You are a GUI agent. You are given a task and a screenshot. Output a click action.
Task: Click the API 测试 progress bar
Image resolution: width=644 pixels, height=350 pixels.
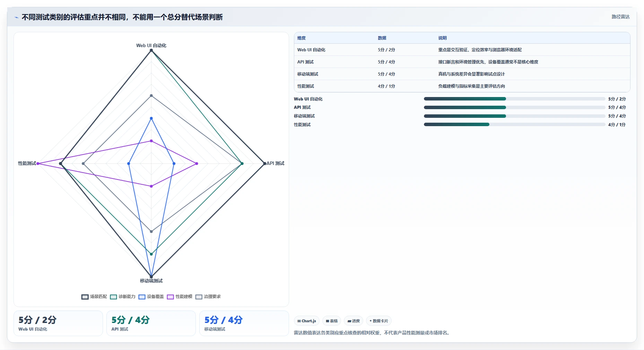(x=514, y=107)
